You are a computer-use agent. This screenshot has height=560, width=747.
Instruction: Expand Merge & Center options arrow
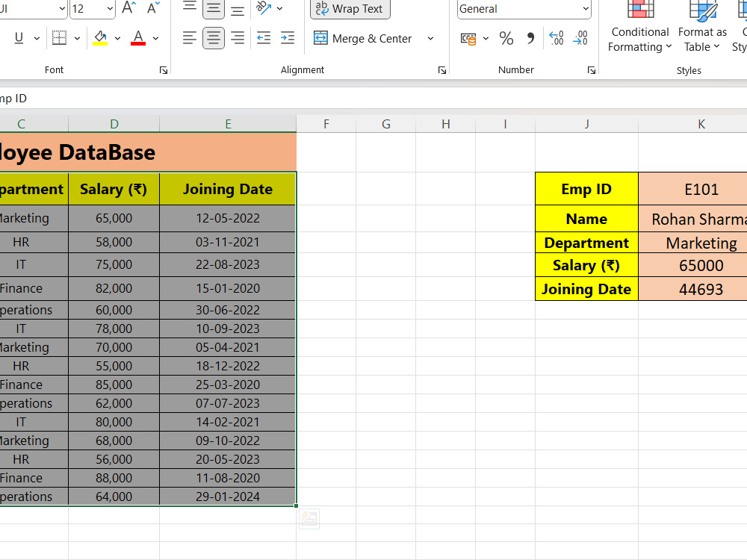pos(430,39)
